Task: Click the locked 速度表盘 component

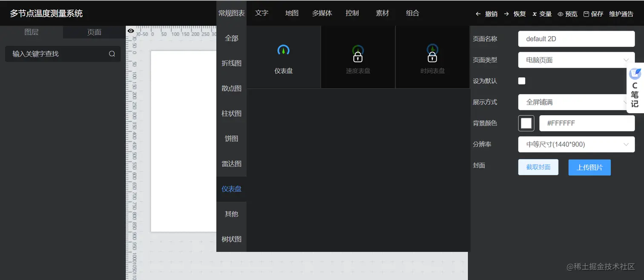Action: (358, 57)
